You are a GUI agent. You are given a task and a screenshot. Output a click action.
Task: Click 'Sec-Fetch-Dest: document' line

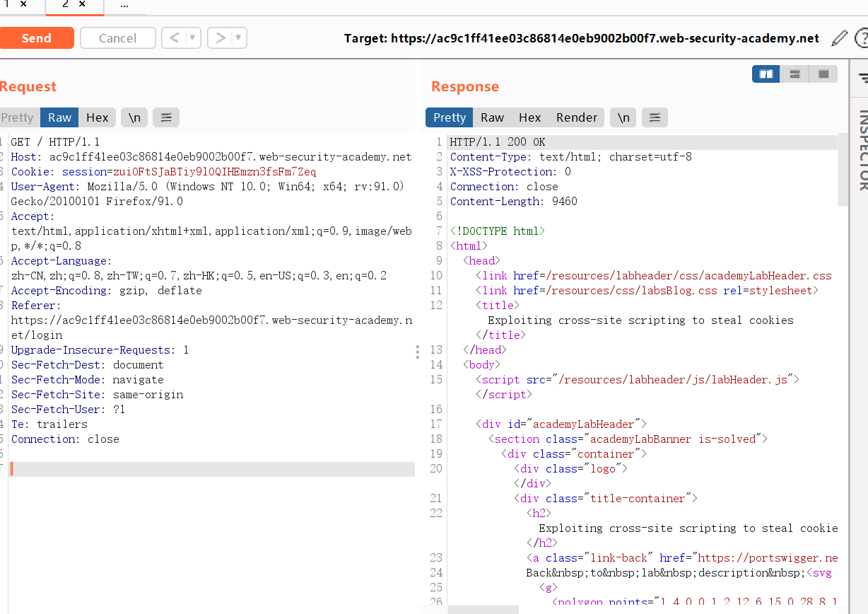[x=87, y=365]
